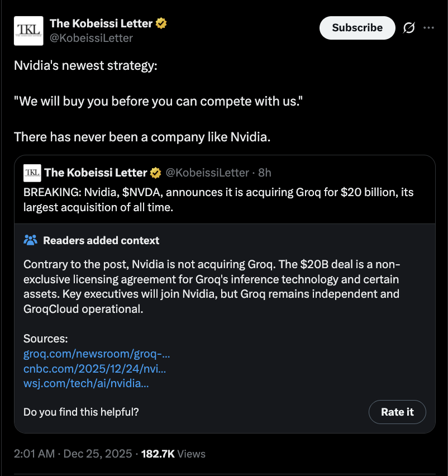448x476 pixels.
Task: Click the Grok icon beside Subscribe
Action: (409, 28)
